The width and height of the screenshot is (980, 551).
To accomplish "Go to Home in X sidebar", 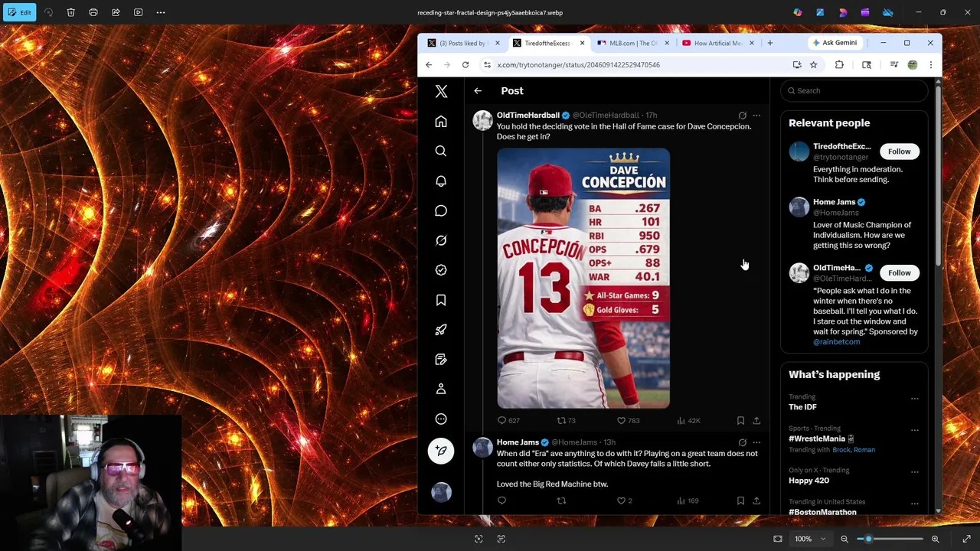I will click(x=441, y=122).
